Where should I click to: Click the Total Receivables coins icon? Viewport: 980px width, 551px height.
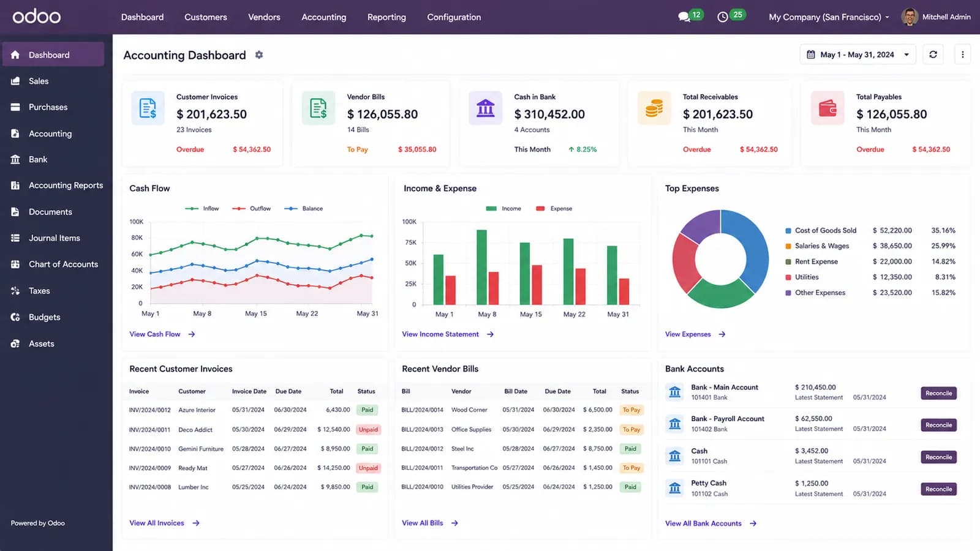click(x=654, y=108)
